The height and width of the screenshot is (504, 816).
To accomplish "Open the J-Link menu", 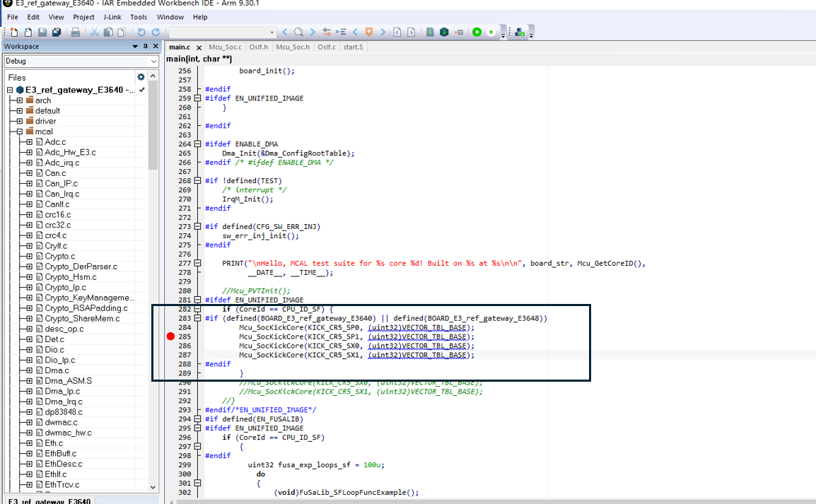I will point(111,17).
